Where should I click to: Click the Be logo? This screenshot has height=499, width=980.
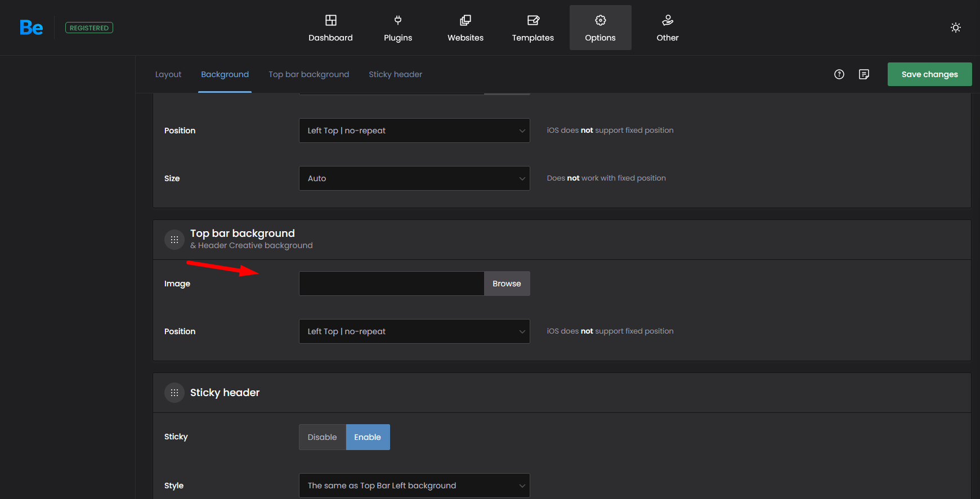click(31, 28)
